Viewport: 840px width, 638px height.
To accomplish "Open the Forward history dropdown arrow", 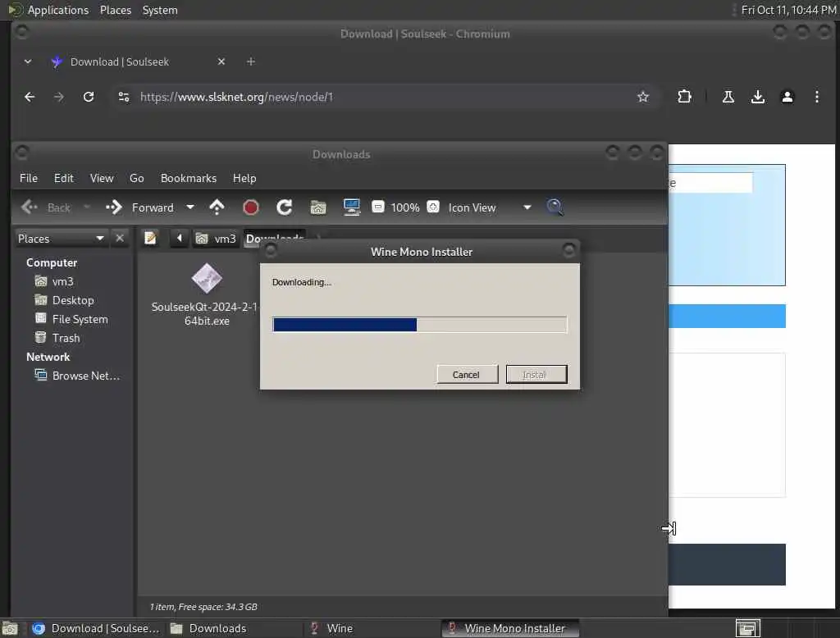I will coord(190,207).
